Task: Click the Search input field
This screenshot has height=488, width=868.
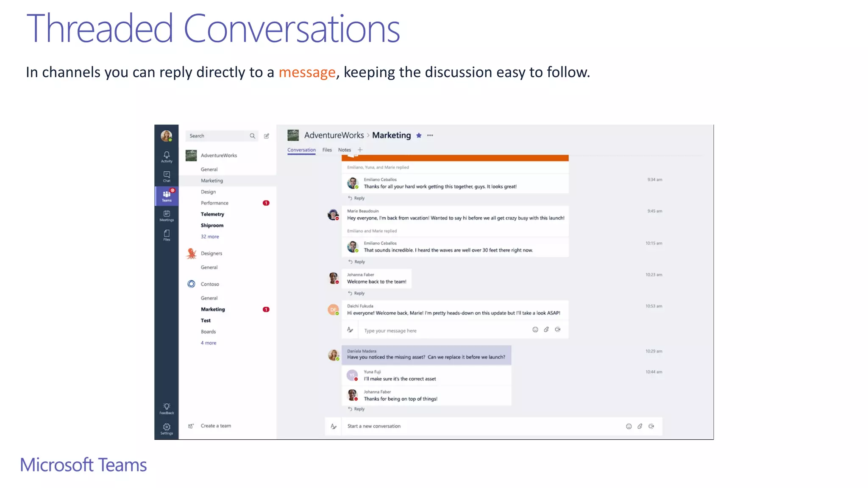Action: (x=222, y=136)
